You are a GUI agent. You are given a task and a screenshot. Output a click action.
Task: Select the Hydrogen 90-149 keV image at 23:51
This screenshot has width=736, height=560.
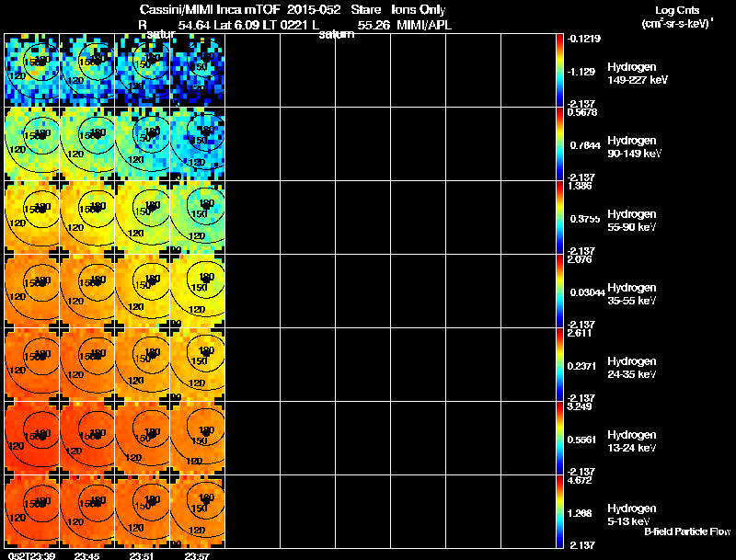(143, 143)
